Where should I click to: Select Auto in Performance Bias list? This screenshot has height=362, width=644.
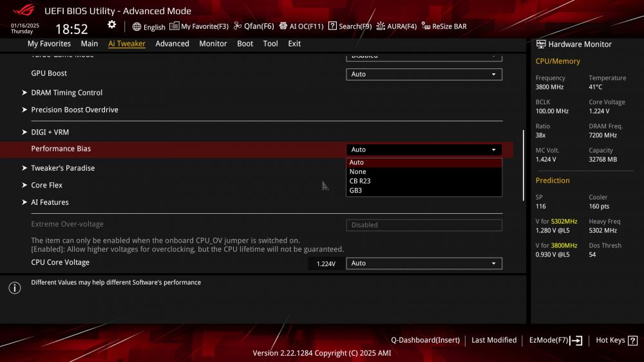coord(424,162)
